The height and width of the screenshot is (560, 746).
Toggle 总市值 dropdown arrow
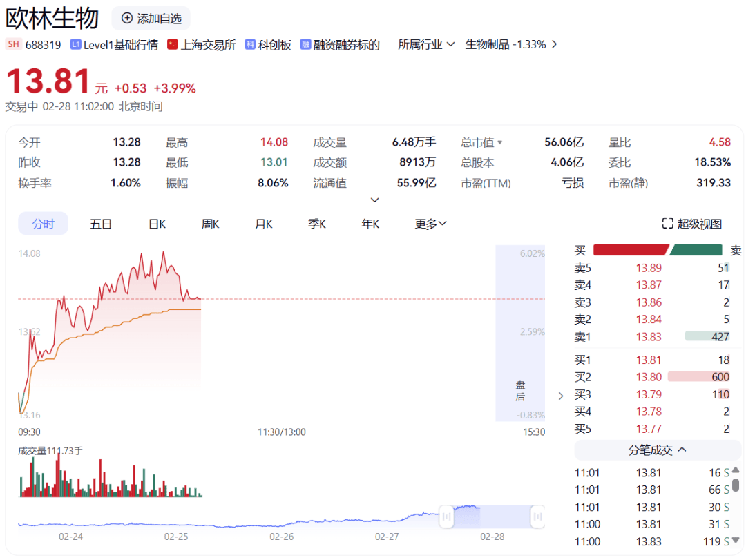499,142
